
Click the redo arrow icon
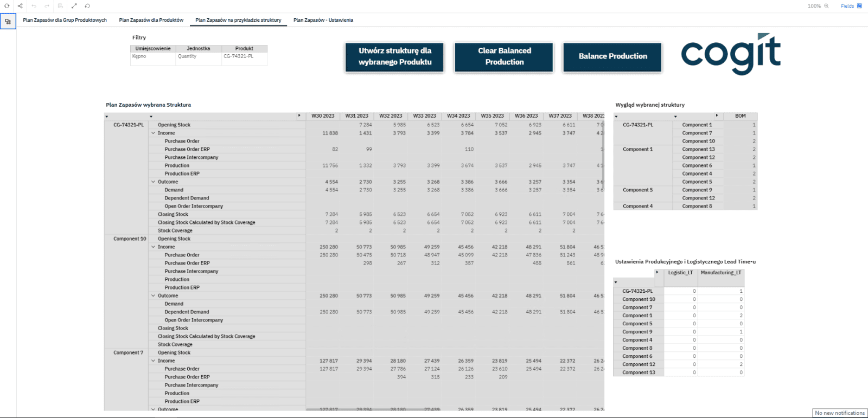pos(47,6)
